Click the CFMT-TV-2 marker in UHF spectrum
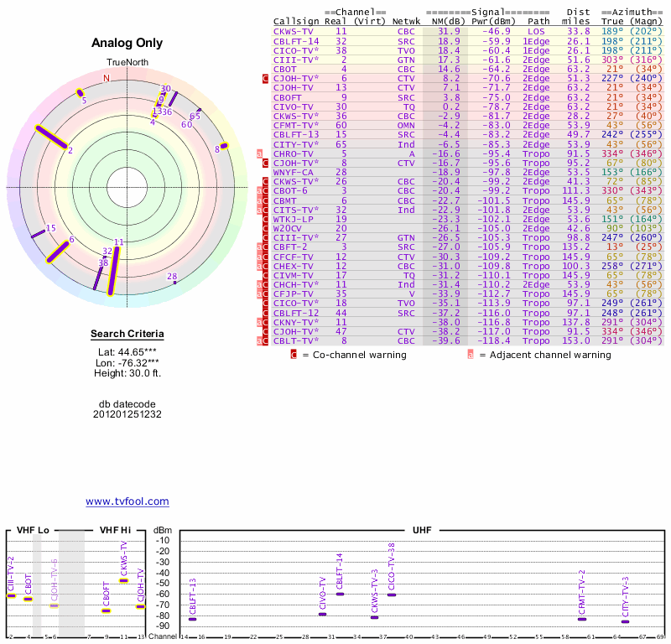 582,619
